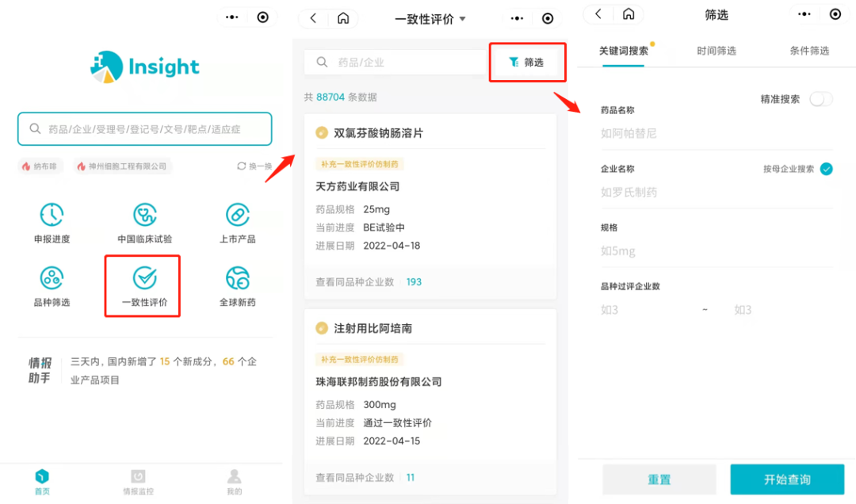Go back from the 筛选 screen
The height and width of the screenshot is (504, 856).
[x=598, y=13]
